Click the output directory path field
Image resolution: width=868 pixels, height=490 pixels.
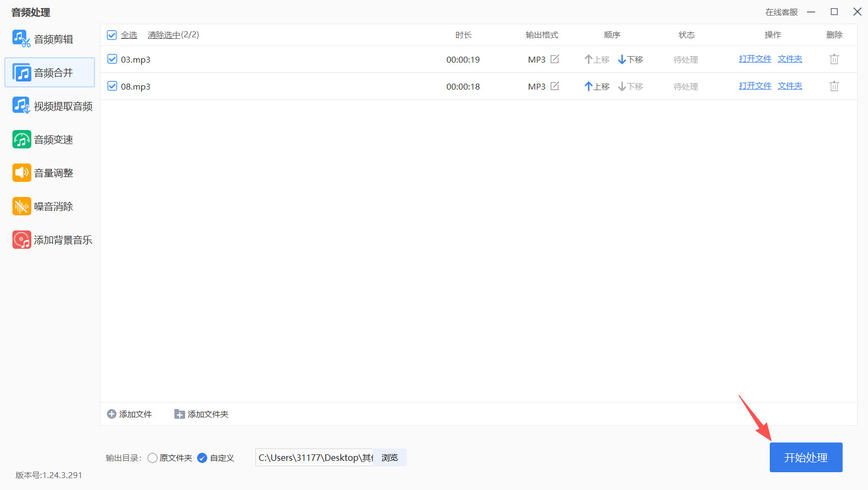coord(314,458)
